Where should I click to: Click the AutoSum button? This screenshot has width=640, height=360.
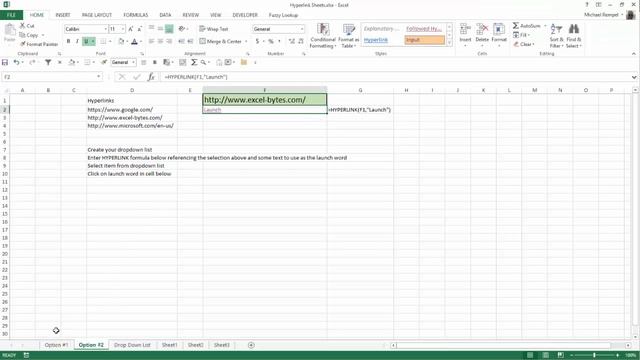coord(527,26)
